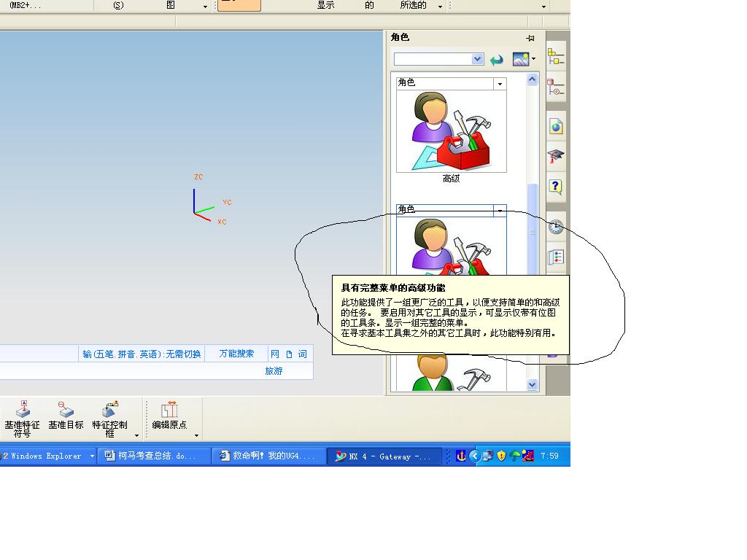Open the History clock sidebar tab
The width and height of the screenshot is (747, 560).
[x=555, y=227]
